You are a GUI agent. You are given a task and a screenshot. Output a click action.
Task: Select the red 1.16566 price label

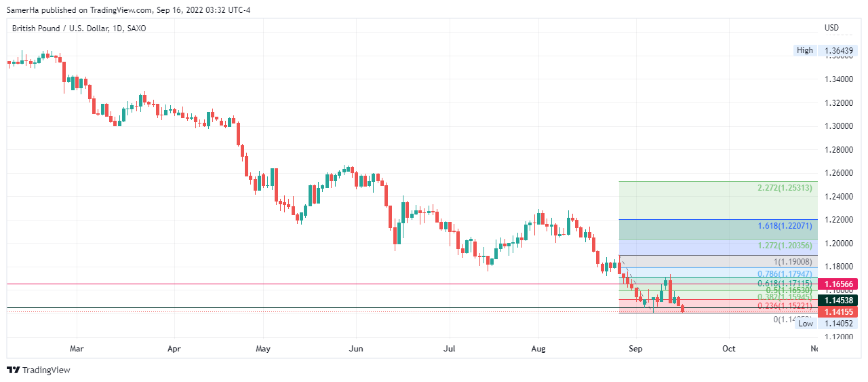click(x=840, y=284)
